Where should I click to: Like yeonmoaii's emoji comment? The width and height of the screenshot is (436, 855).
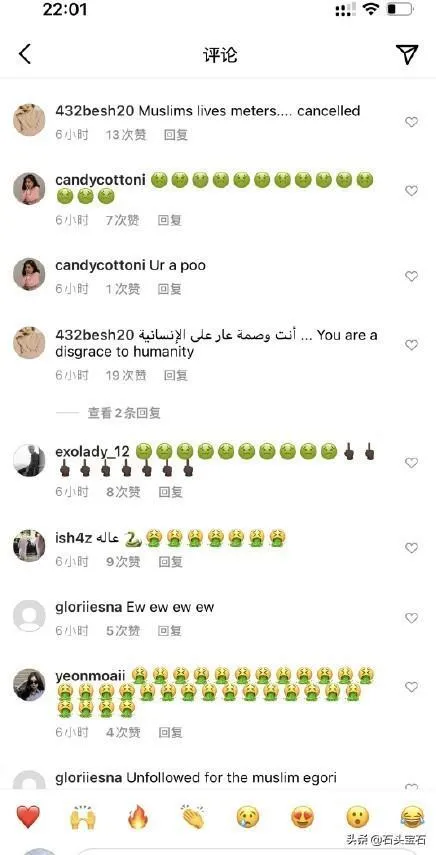coord(411,687)
